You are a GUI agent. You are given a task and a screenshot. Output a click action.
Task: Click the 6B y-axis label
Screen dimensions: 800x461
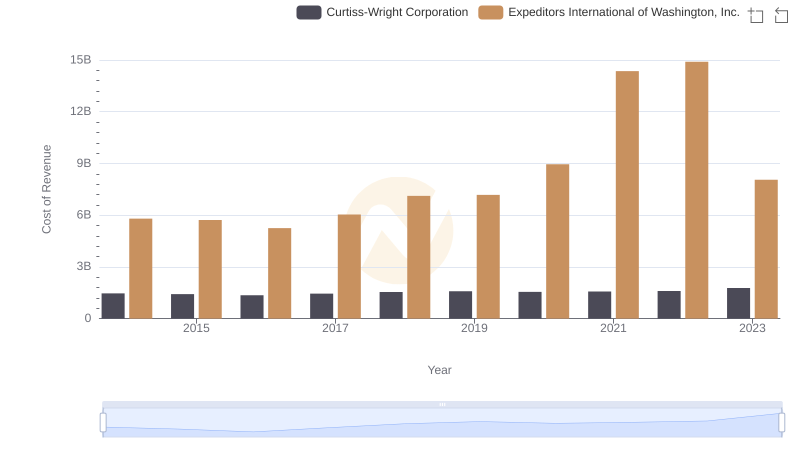84,215
